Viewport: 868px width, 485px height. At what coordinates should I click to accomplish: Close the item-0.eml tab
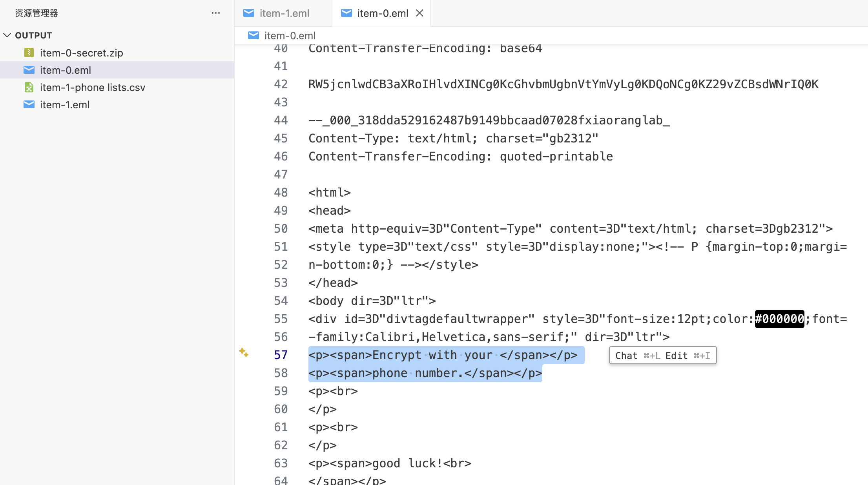(x=419, y=13)
